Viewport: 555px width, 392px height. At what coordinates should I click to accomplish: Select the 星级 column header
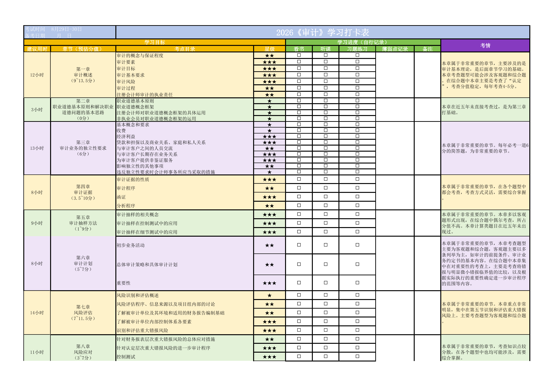point(269,49)
